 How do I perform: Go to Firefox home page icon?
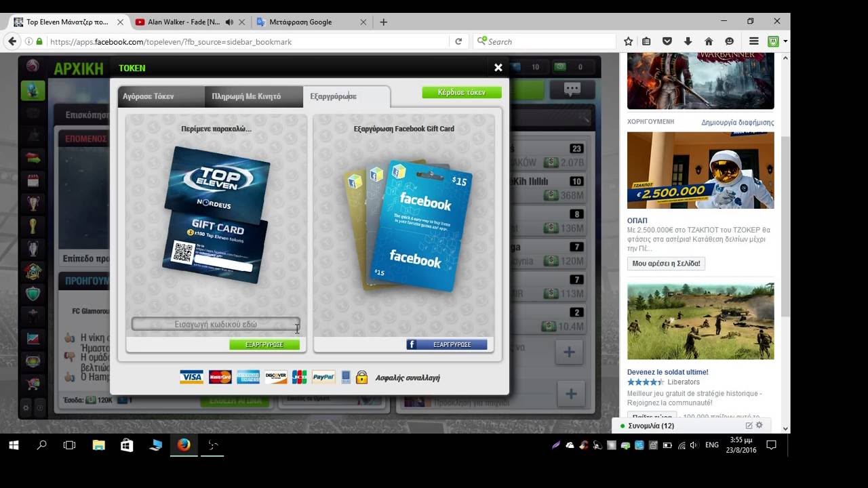(709, 41)
